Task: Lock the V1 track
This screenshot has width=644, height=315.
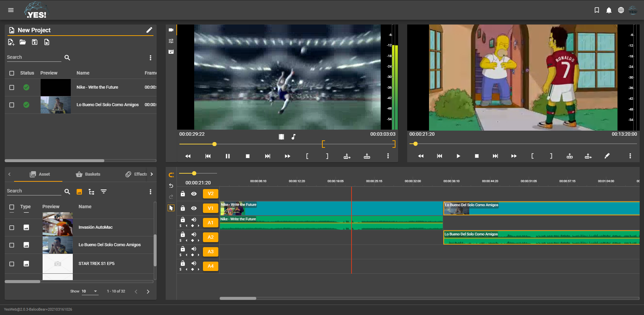Action: (x=183, y=208)
